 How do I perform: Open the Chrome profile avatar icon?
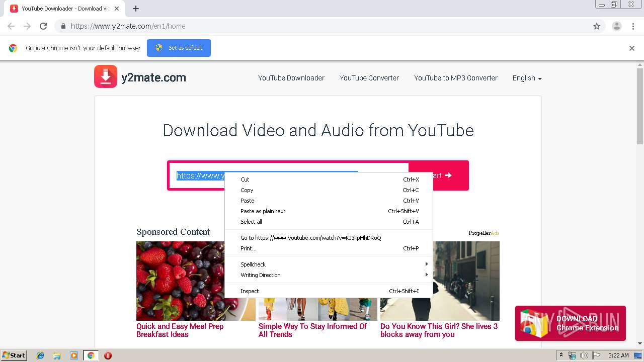[x=616, y=26]
